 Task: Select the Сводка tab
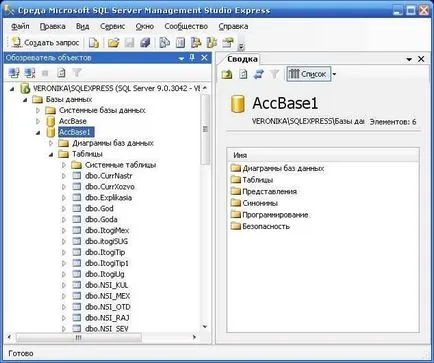coord(242,59)
